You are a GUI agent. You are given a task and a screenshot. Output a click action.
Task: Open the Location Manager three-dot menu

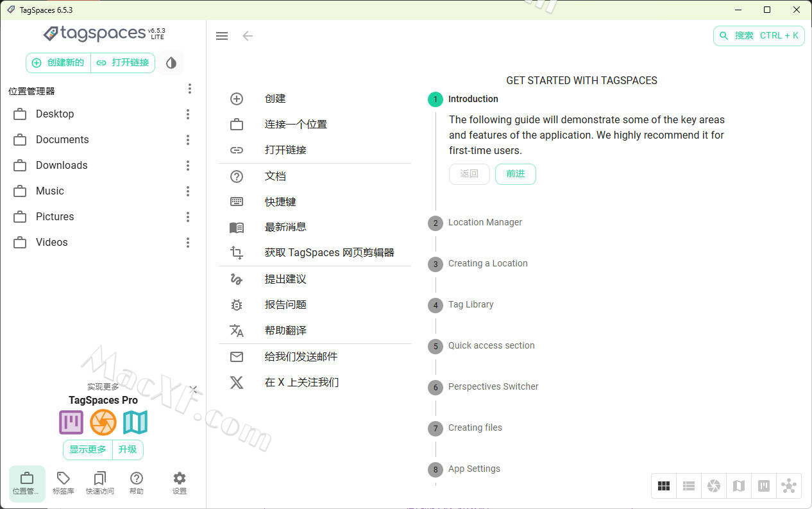189,89
